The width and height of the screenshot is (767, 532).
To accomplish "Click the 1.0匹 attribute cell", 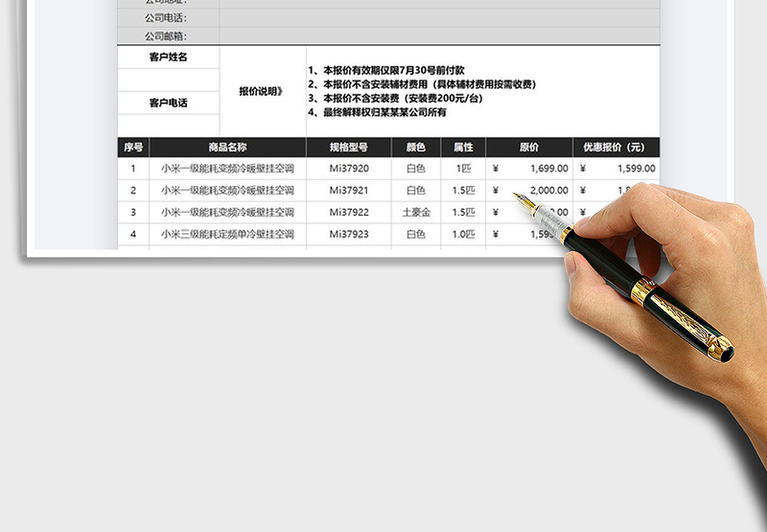I will [463, 234].
